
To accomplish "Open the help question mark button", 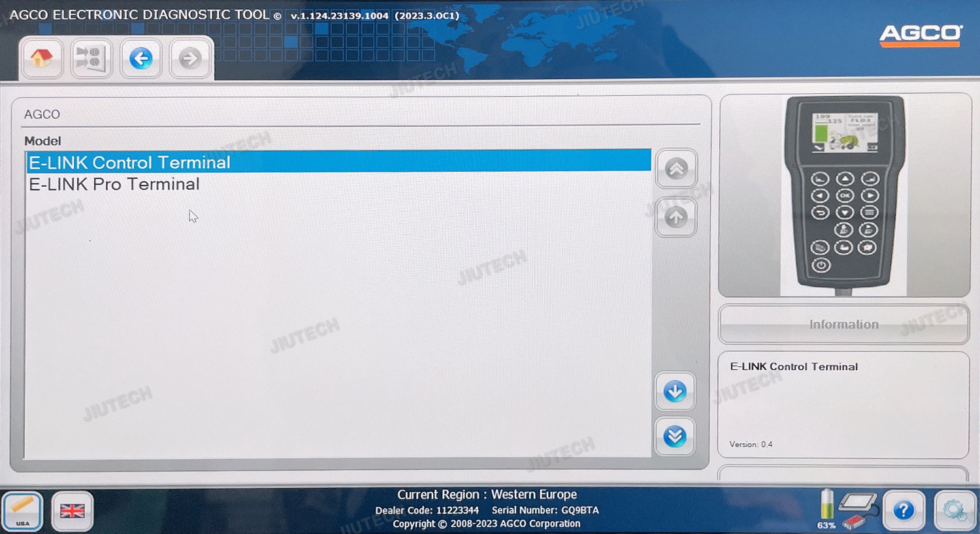I will click(904, 510).
